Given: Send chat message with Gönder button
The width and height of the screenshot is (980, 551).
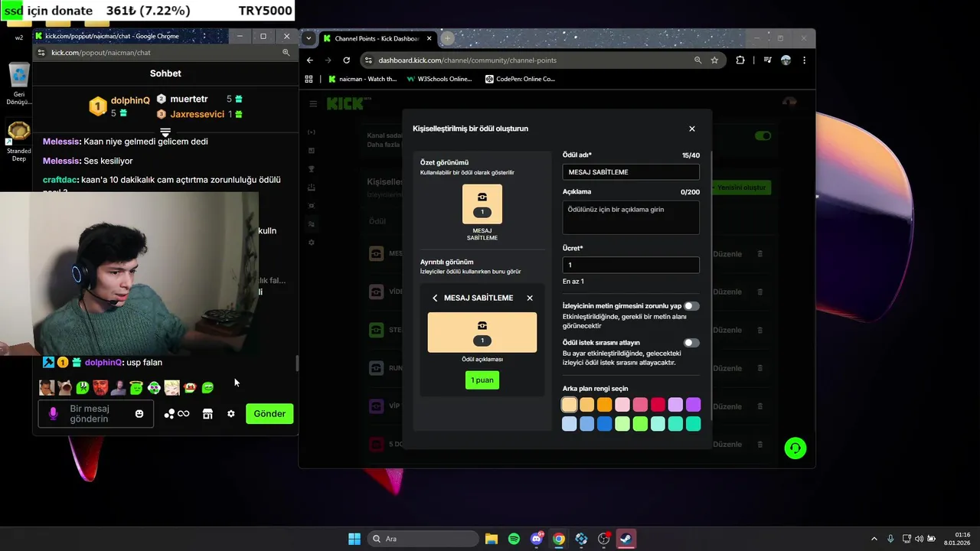Looking at the screenshot, I should click(x=269, y=414).
